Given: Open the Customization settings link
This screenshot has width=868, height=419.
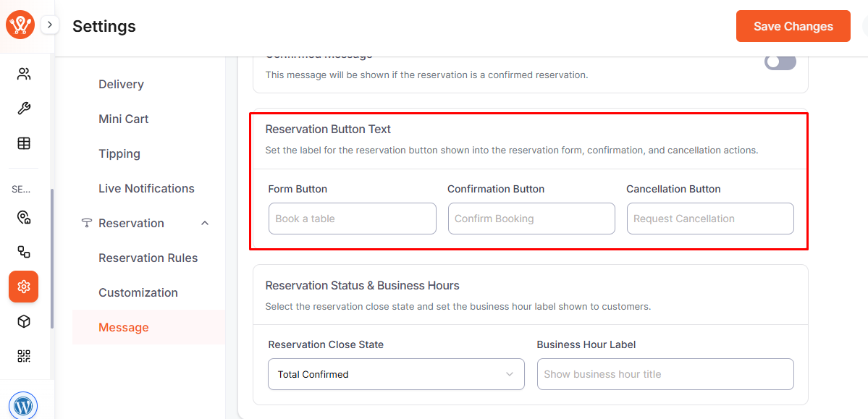Looking at the screenshot, I should (138, 292).
